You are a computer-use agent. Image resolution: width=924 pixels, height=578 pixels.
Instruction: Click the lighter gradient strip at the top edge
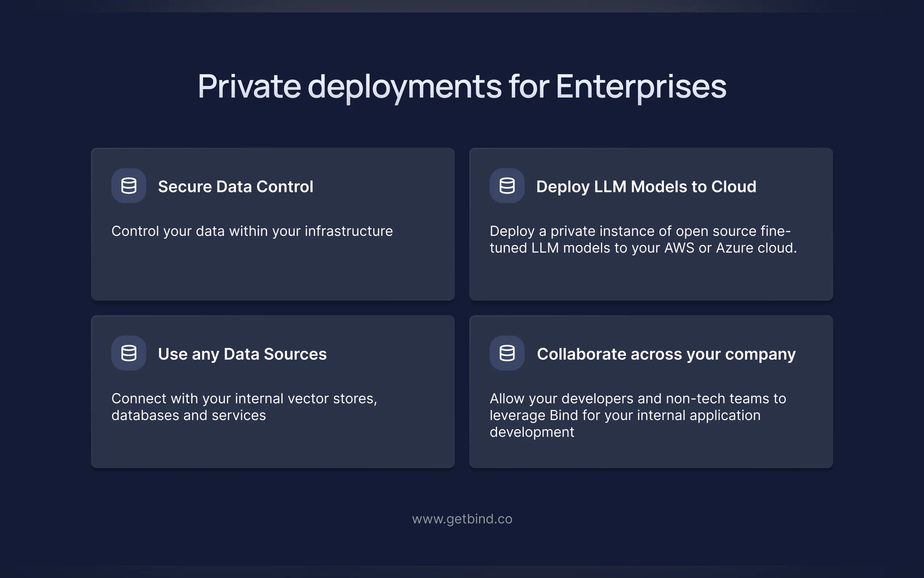[x=462, y=5]
